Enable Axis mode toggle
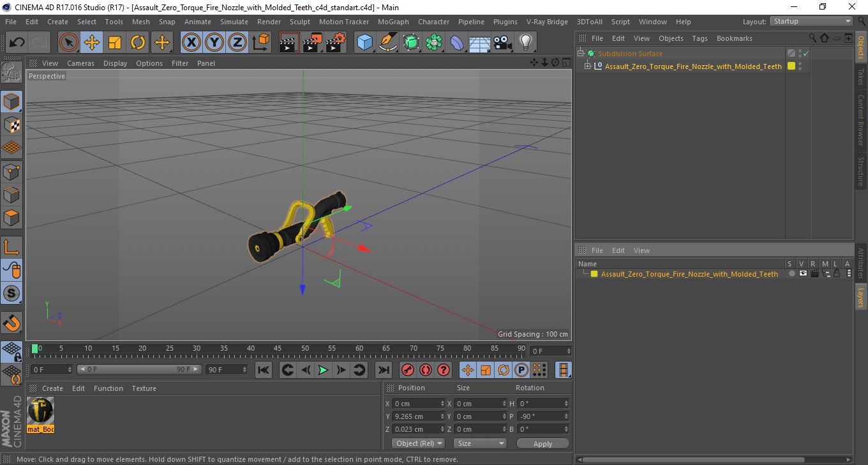The image size is (868, 465). 11,247
